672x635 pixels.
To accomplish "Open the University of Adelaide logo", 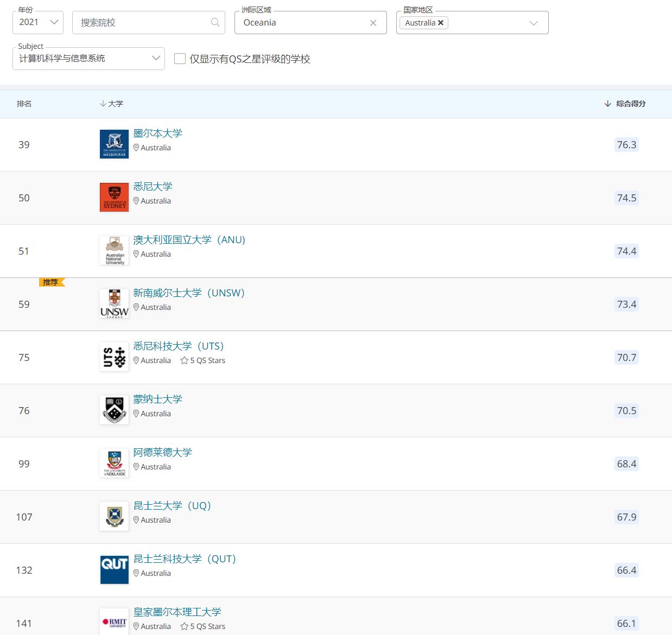I will (x=115, y=463).
